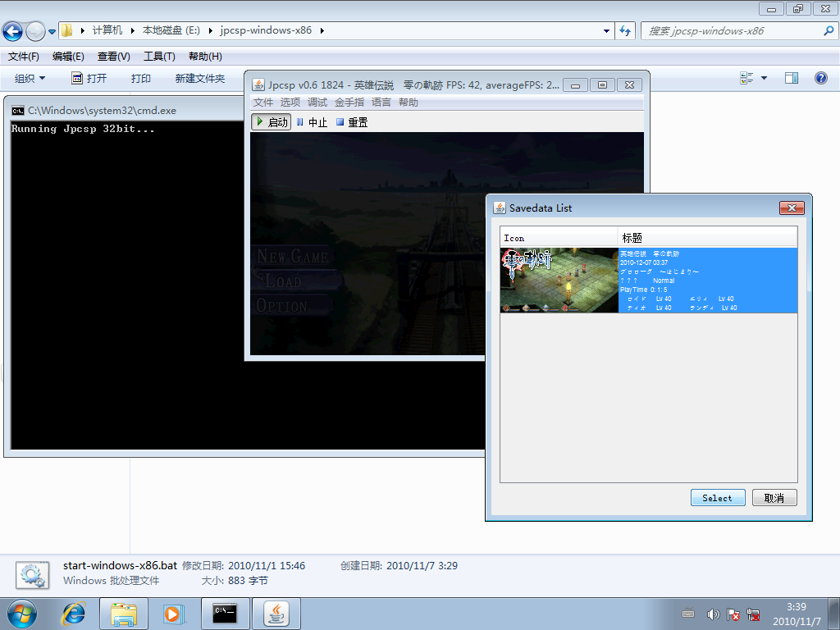840x630 pixels.
Task: Click the 中止 pause button in Jpcsp
Action: [312, 122]
